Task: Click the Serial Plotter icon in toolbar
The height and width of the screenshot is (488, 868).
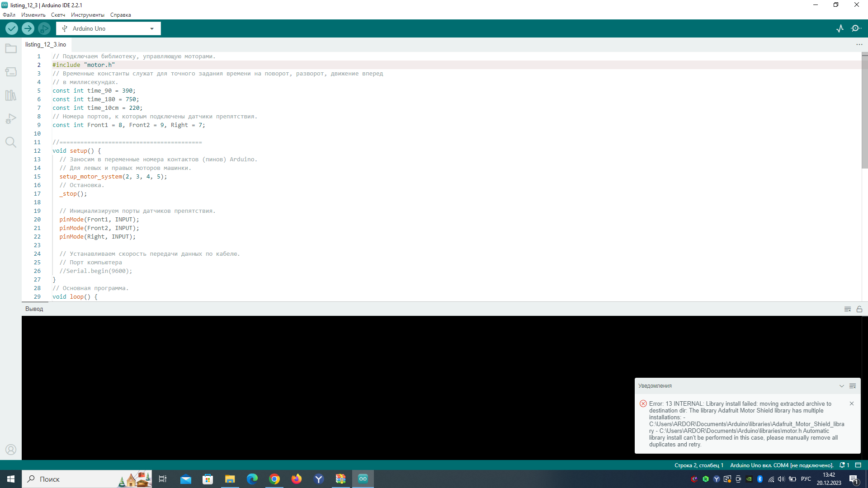Action: point(840,28)
